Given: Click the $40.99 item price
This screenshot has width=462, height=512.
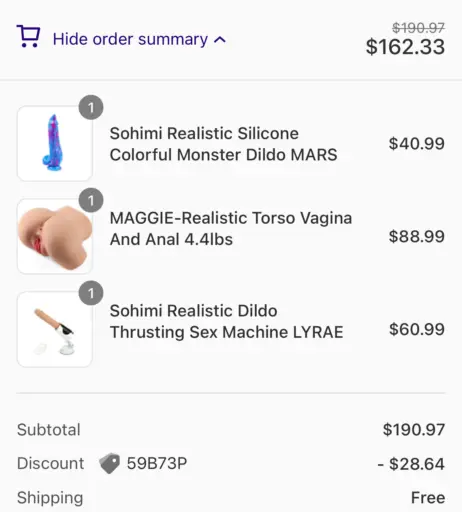Looking at the screenshot, I should [x=417, y=144].
